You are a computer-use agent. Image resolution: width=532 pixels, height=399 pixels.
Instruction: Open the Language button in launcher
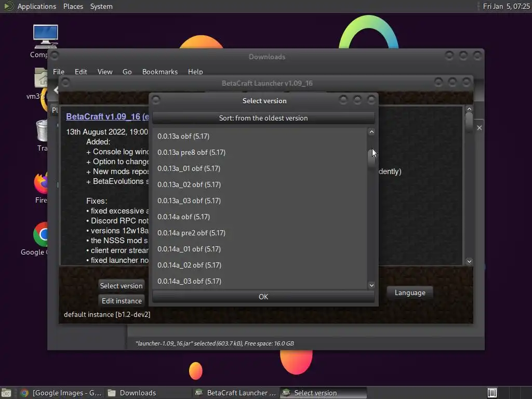tap(410, 293)
